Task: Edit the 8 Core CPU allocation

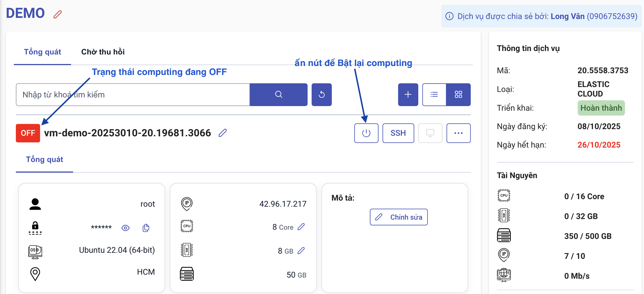Action: point(301,227)
